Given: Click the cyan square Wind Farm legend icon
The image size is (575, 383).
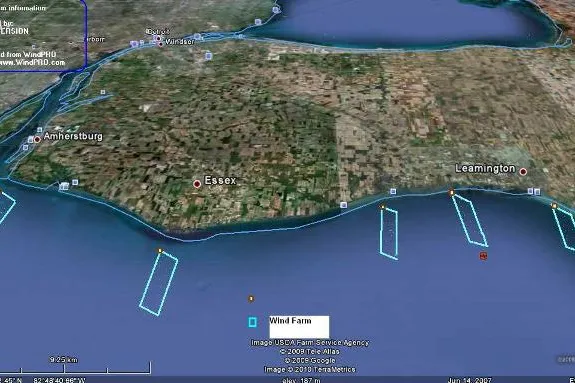Looking at the screenshot, I should tap(252, 322).
